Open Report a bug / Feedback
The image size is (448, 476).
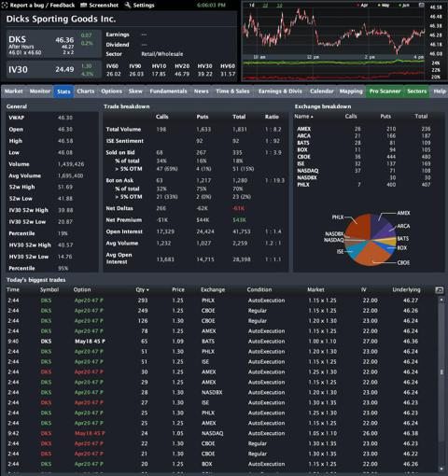42,5
